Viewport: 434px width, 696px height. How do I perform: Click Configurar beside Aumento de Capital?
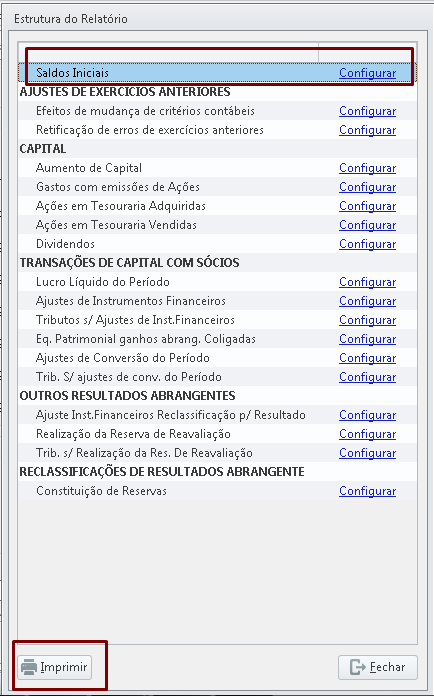tap(367, 168)
